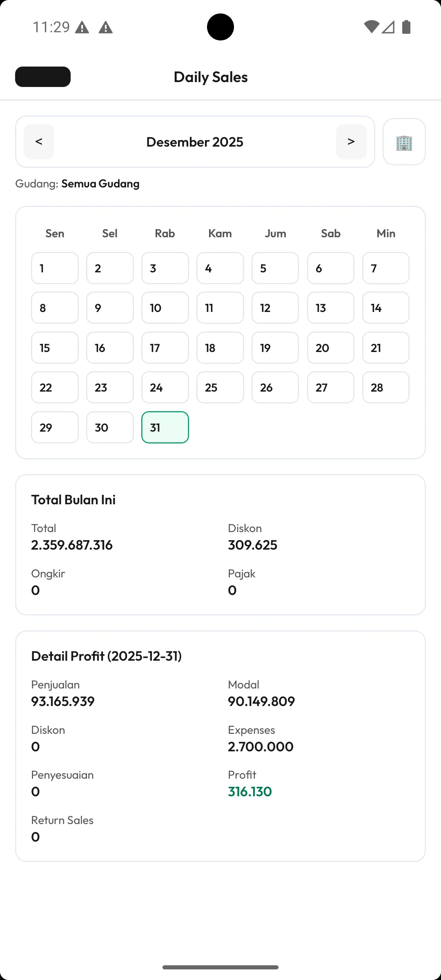Choose day 15 on the calendar

click(x=55, y=348)
